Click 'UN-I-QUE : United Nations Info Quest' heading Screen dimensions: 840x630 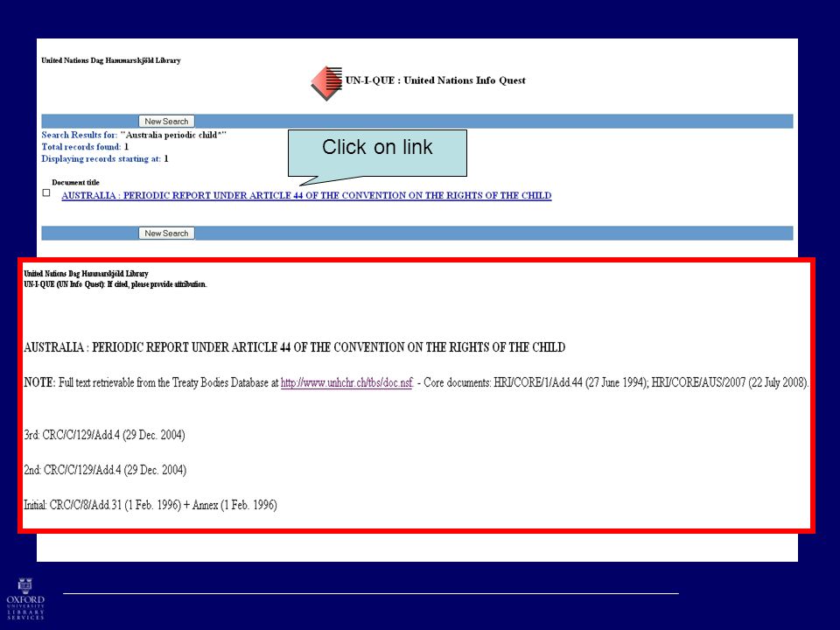click(435, 80)
